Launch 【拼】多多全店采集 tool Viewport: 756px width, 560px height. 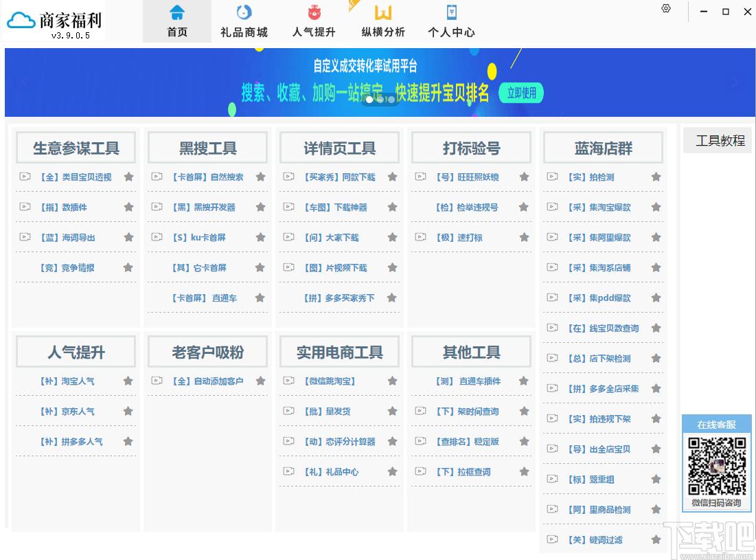tap(603, 389)
